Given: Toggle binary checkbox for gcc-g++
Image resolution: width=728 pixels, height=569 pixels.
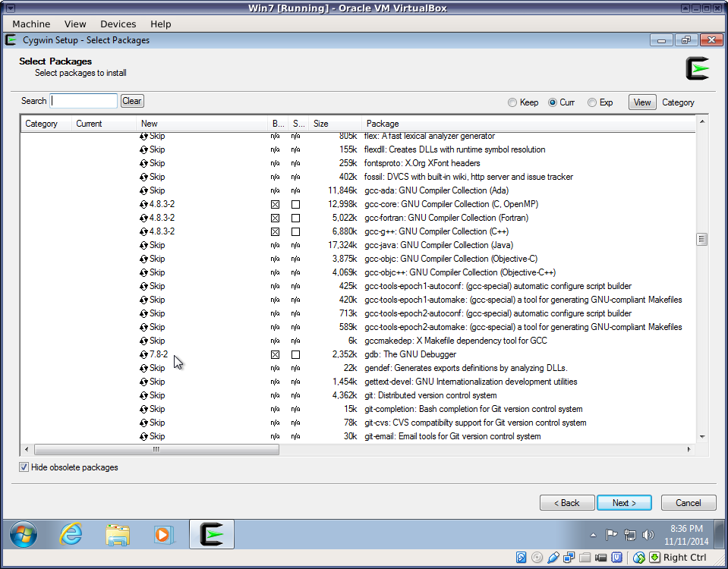Looking at the screenshot, I should [x=276, y=231].
